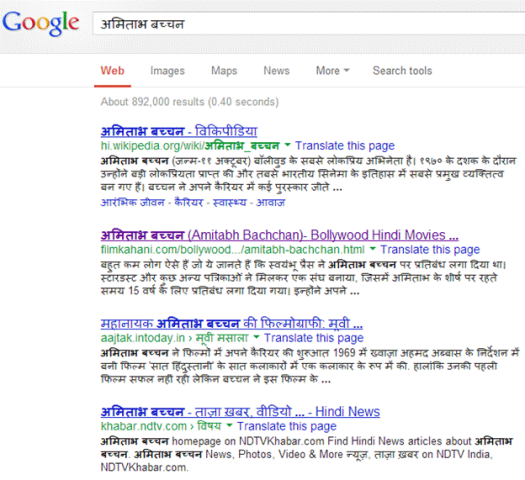525x480 pixels.
Task: Click Translate this page for Wikipedia result
Action: [x=345, y=146]
